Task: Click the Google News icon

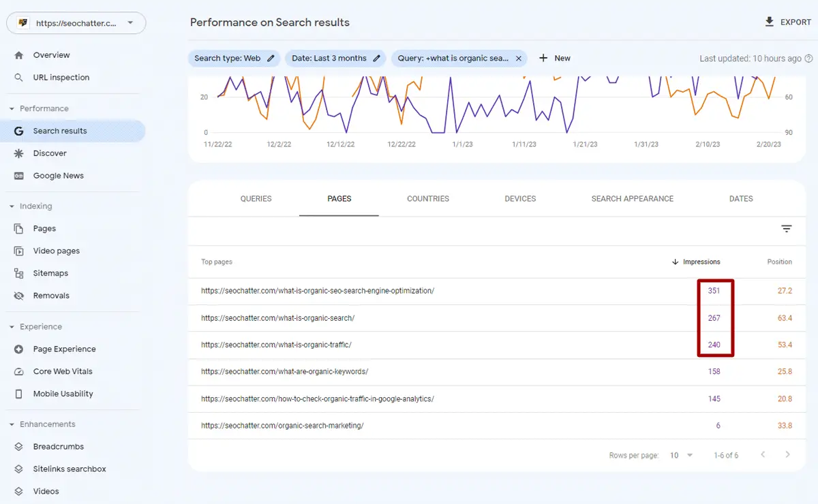Action: click(19, 176)
